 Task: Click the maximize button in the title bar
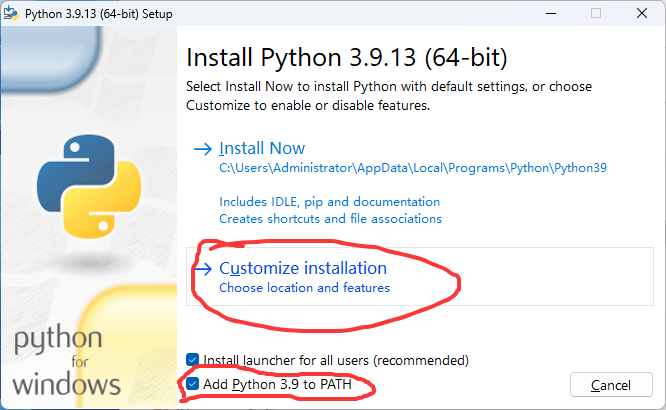coord(596,13)
